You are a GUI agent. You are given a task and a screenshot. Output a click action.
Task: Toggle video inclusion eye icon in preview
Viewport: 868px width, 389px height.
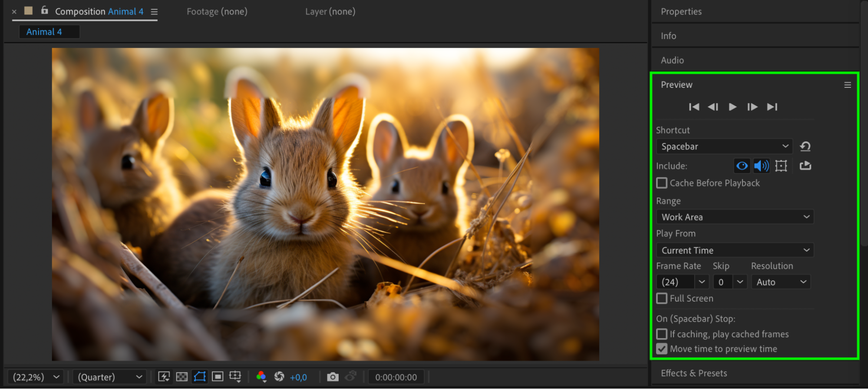[x=742, y=166]
